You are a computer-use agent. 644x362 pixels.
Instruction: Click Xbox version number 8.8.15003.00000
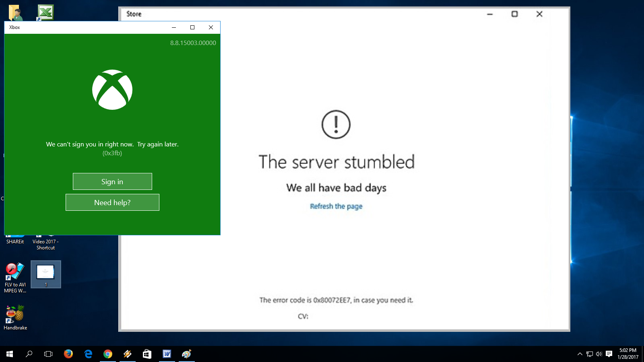tap(193, 43)
